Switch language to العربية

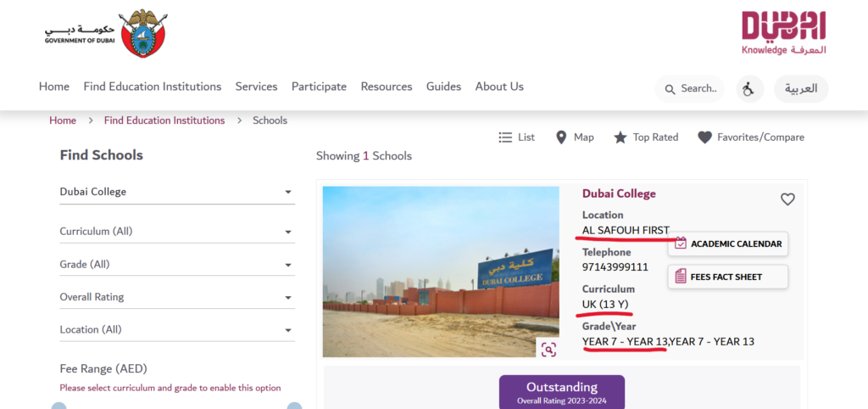pos(801,88)
